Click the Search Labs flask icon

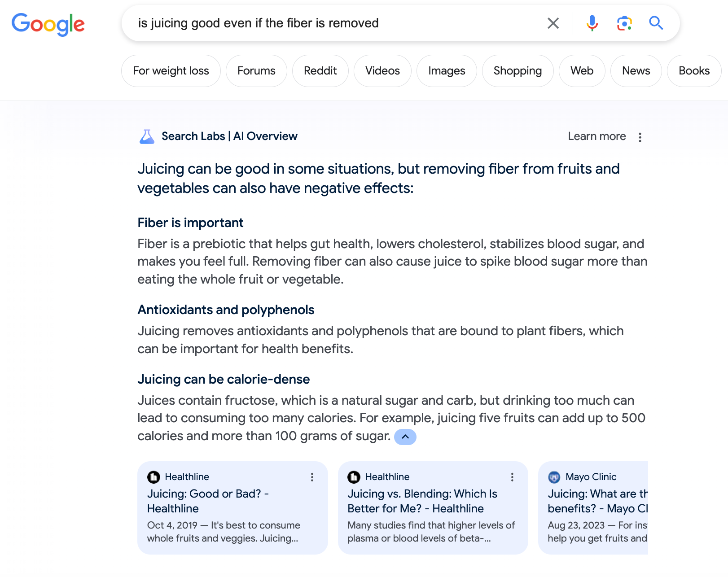(x=147, y=136)
